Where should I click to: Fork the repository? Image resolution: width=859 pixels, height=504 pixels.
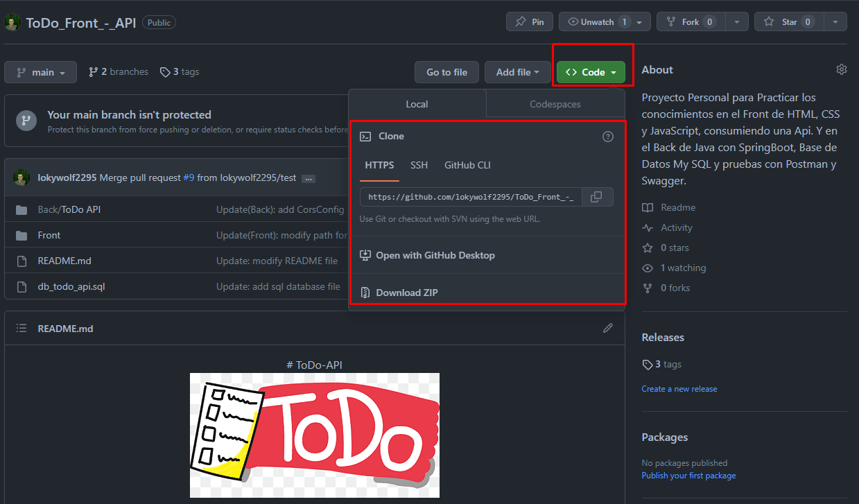(x=691, y=21)
